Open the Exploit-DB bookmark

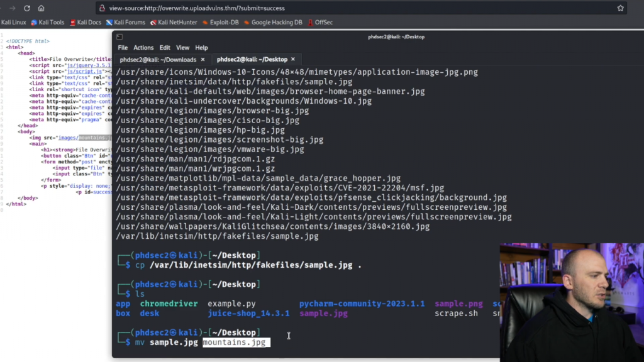(221, 22)
